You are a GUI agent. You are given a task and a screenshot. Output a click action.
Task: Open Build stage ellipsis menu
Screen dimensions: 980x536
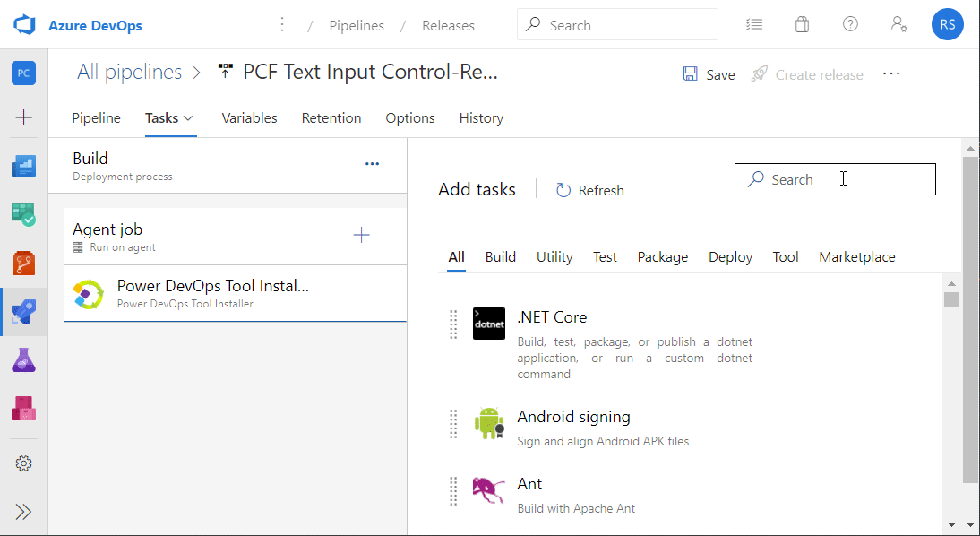372,164
